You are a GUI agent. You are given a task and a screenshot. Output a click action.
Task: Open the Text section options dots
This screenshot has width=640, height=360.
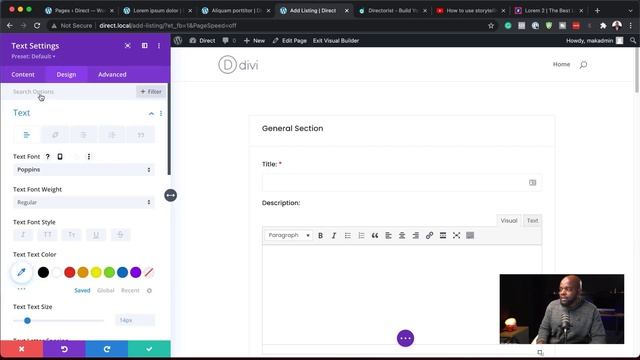point(161,113)
